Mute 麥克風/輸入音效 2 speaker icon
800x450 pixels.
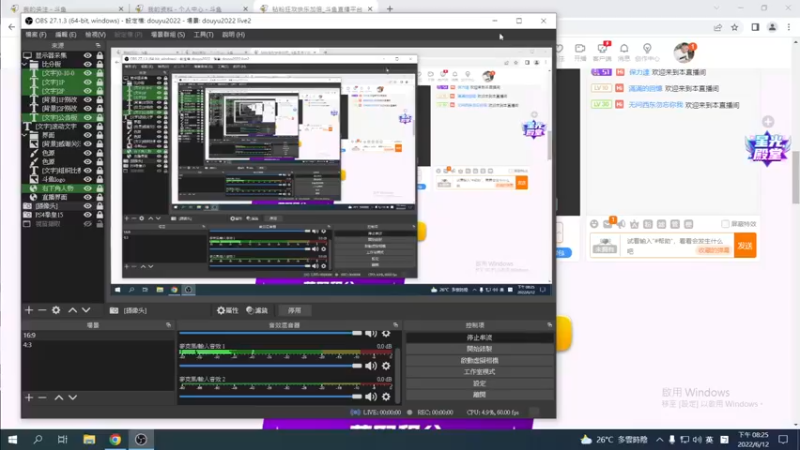[371, 396]
